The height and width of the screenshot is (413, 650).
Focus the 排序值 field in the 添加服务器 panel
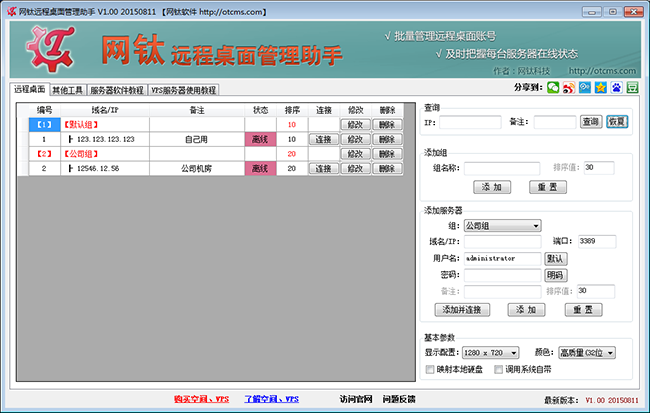pyautogui.click(x=596, y=291)
